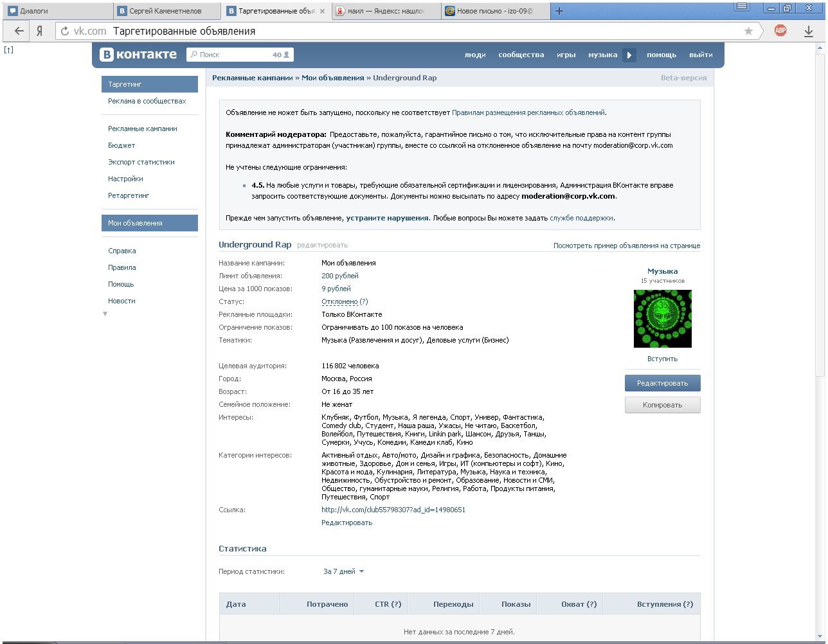828x644 pixels.
Task: Open Посмотреть пример объявления на странице
Action: [627, 246]
